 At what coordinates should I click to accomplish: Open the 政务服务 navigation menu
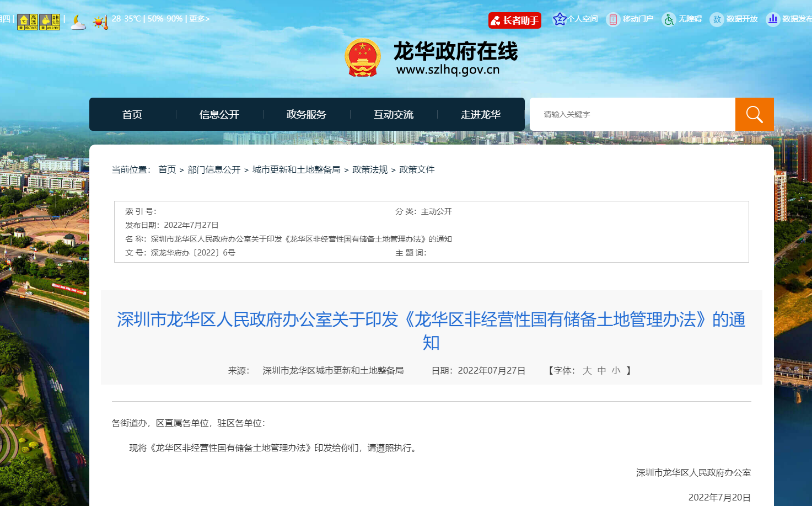[x=306, y=114]
